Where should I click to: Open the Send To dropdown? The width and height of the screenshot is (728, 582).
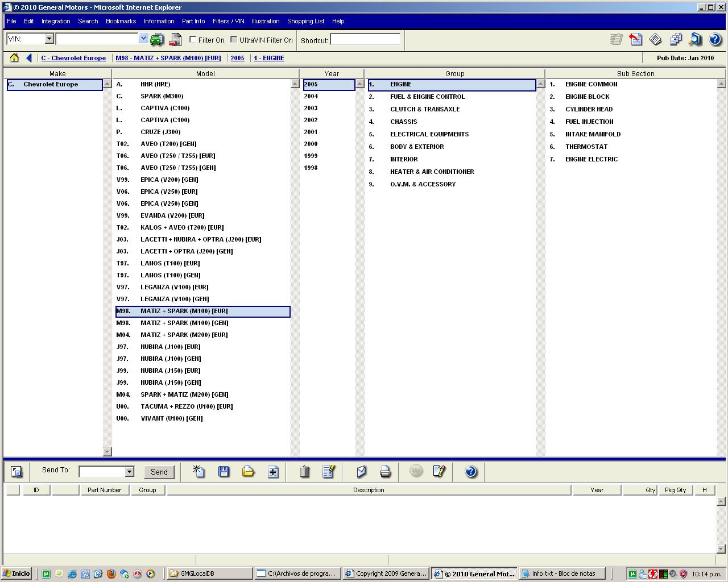[129, 472]
